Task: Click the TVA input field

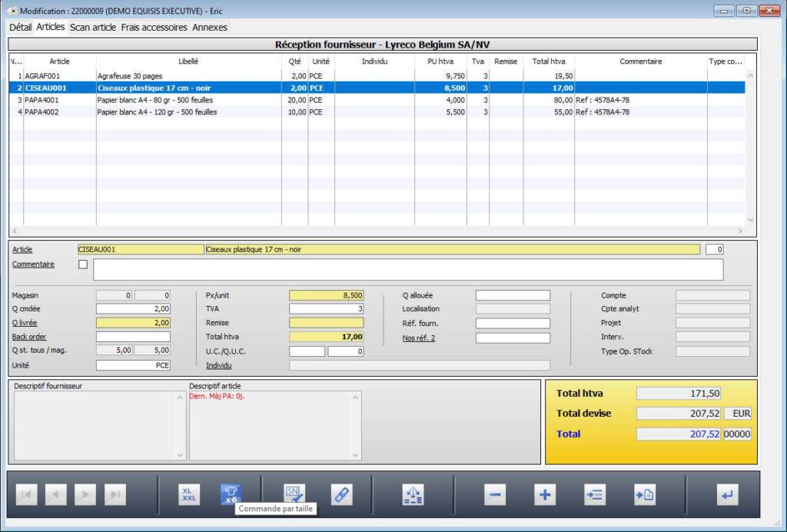Action: [x=326, y=308]
